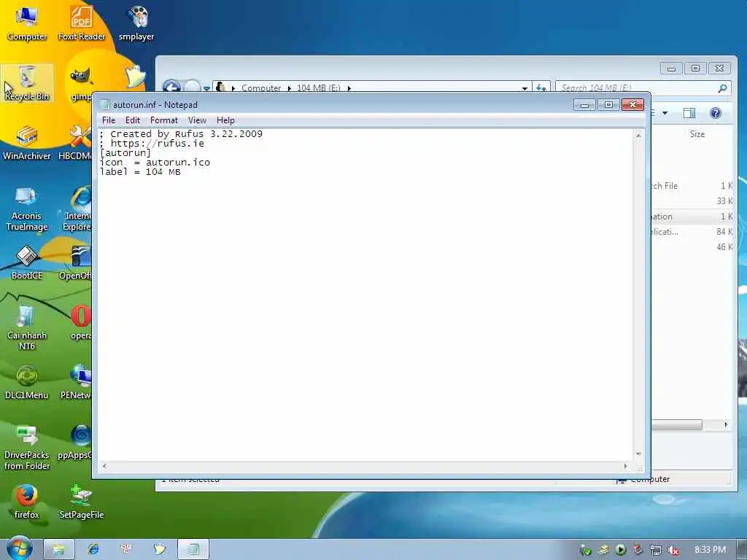This screenshot has width=747, height=560.
Task: Click Notepad's vertical scrollbar down arrow
Action: (638, 454)
